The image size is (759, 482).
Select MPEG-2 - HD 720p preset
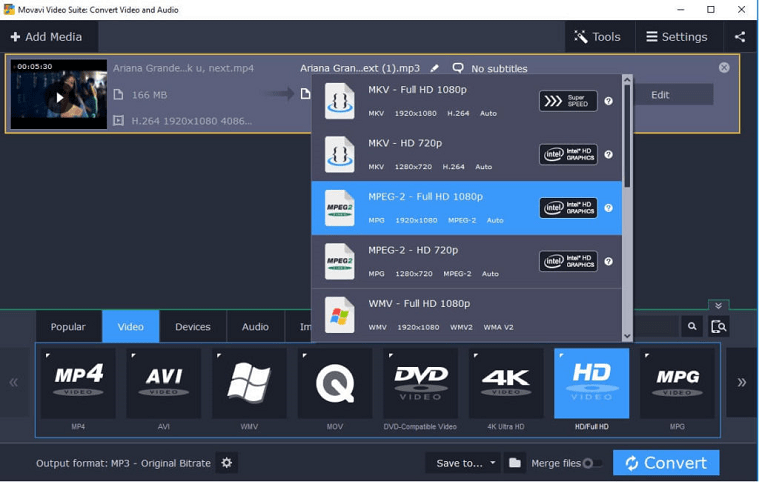[x=467, y=262]
